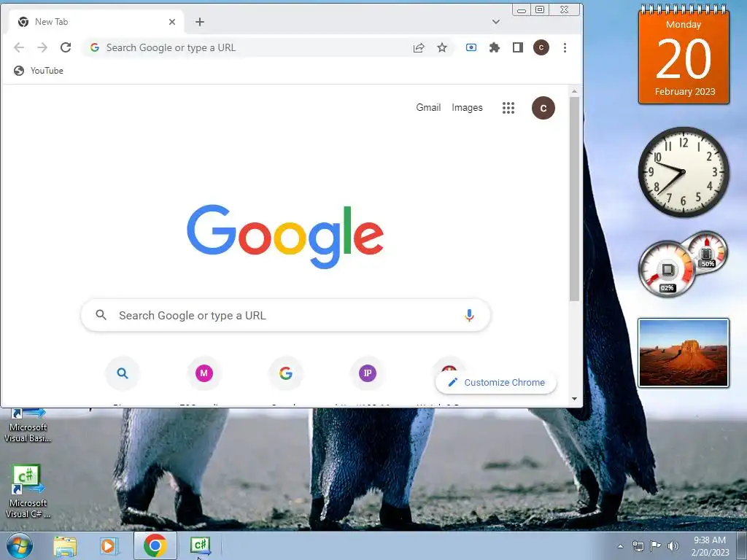Click the page scrollbar down arrow
The height and width of the screenshot is (560, 747).
coord(575,399)
